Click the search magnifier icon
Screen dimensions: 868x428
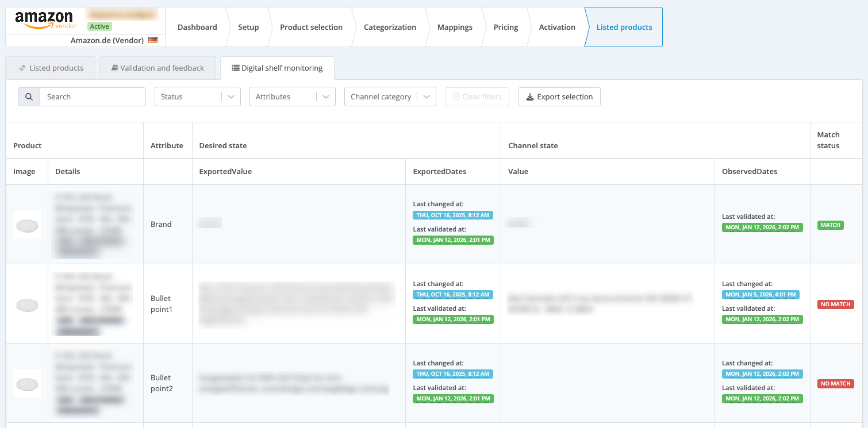pyautogui.click(x=29, y=97)
